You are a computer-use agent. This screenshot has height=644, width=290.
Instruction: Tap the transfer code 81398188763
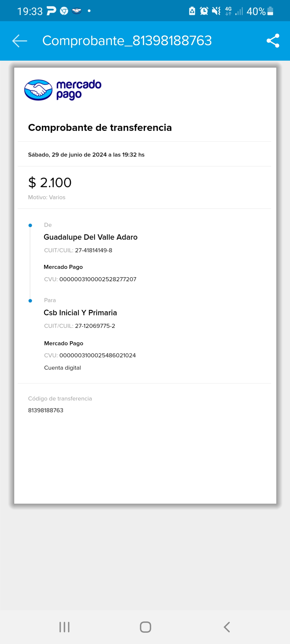46,410
